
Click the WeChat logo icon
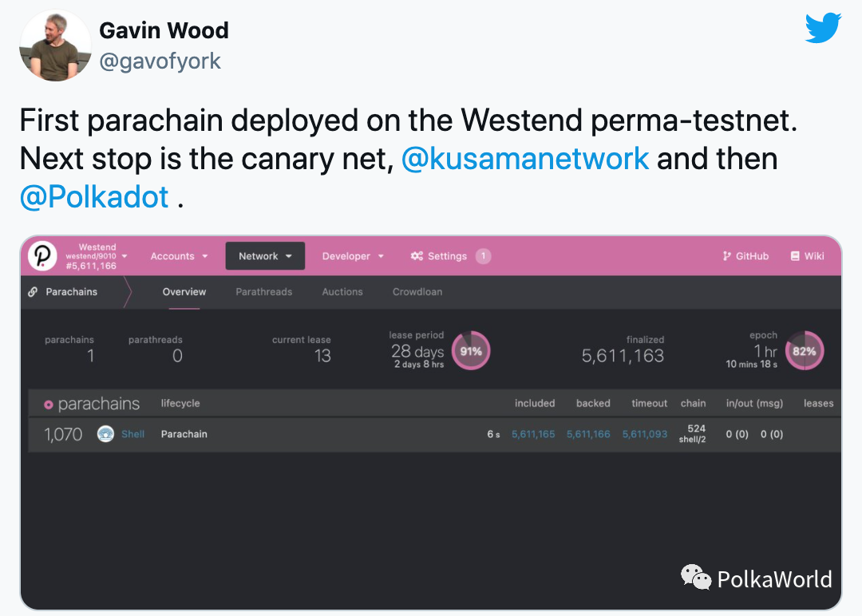tap(695, 577)
